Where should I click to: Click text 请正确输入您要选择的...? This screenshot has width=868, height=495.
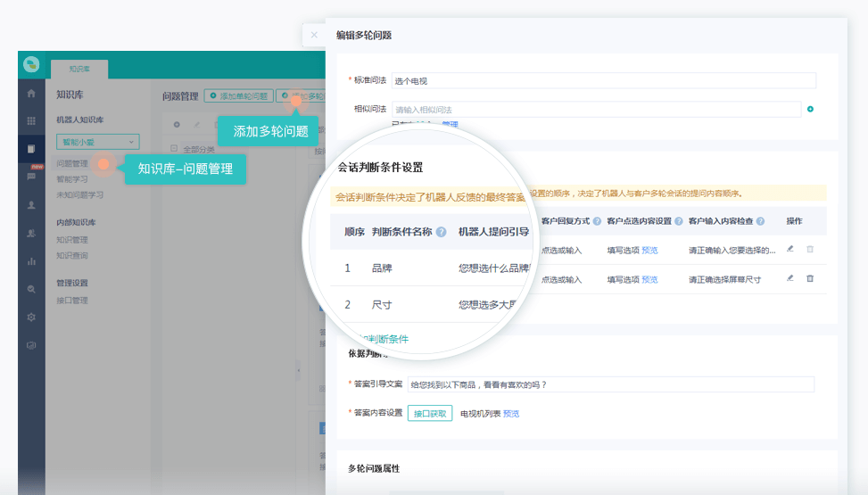pos(732,251)
